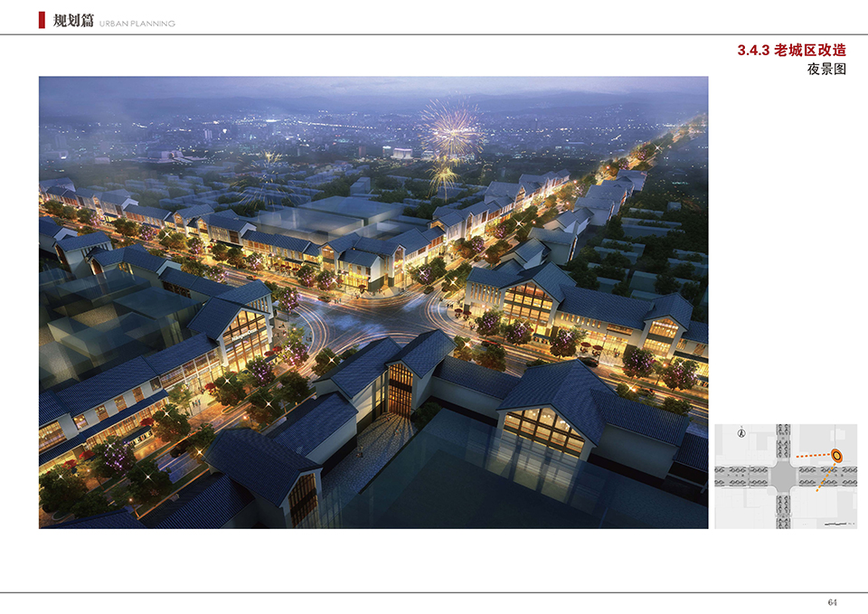The height and width of the screenshot is (614, 868).
Task: Click the red bar beside 规划篇
Action: click(x=42, y=20)
